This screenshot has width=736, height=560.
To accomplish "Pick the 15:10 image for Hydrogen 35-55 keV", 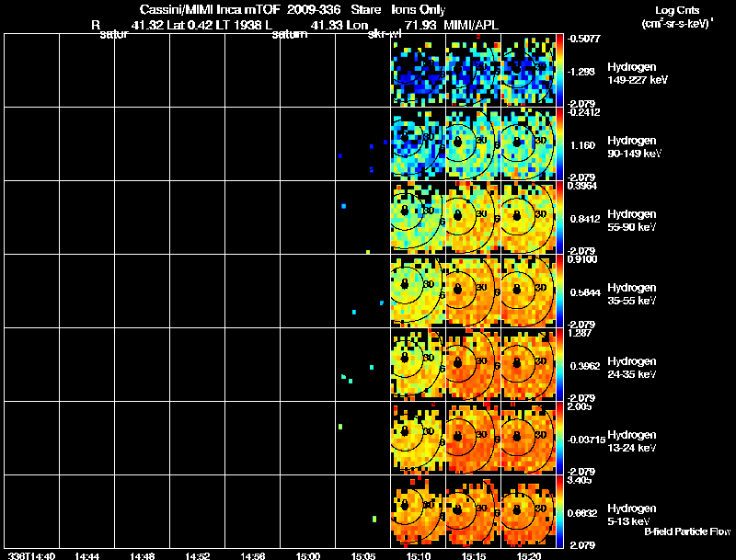I will (x=418, y=291).
